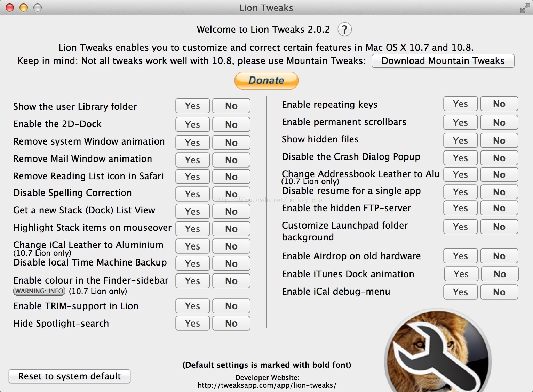Select Yes for Enable the hidden FTP-server
This screenshot has height=392, width=533.
coord(461,208)
